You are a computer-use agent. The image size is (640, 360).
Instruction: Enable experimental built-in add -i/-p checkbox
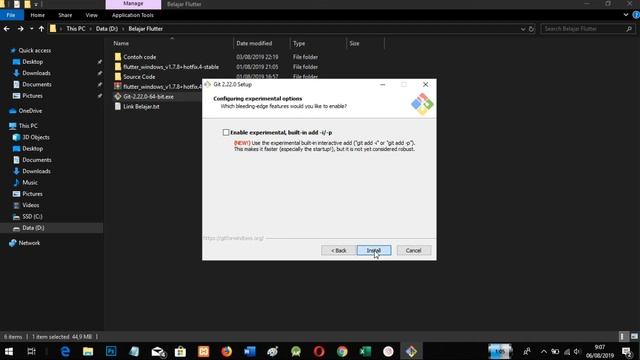coord(226,132)
